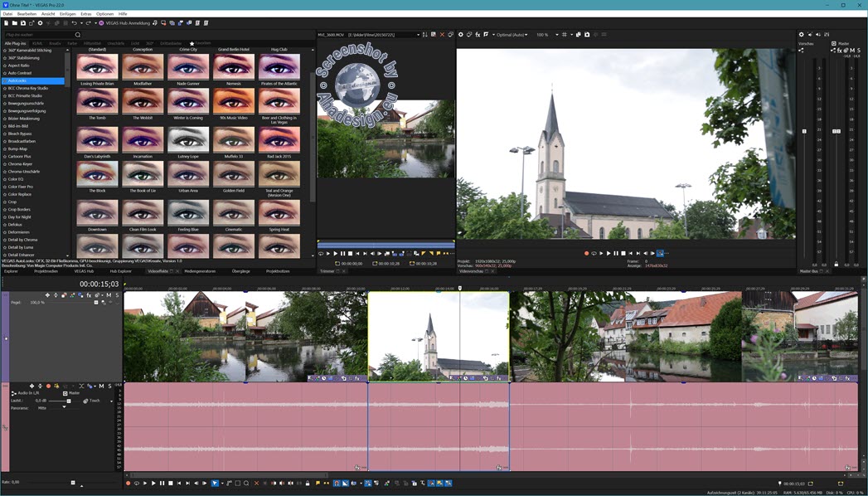Open the undo history dropdown arrow
The width and height of the screenshot is (868, 496).
(x=81, y=23)
